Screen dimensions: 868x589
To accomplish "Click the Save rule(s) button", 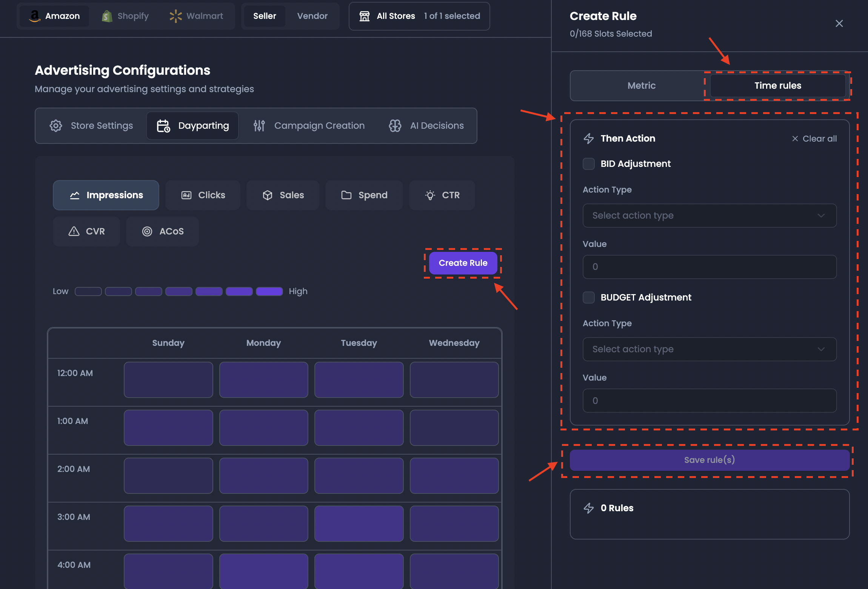I will point(709,460).
